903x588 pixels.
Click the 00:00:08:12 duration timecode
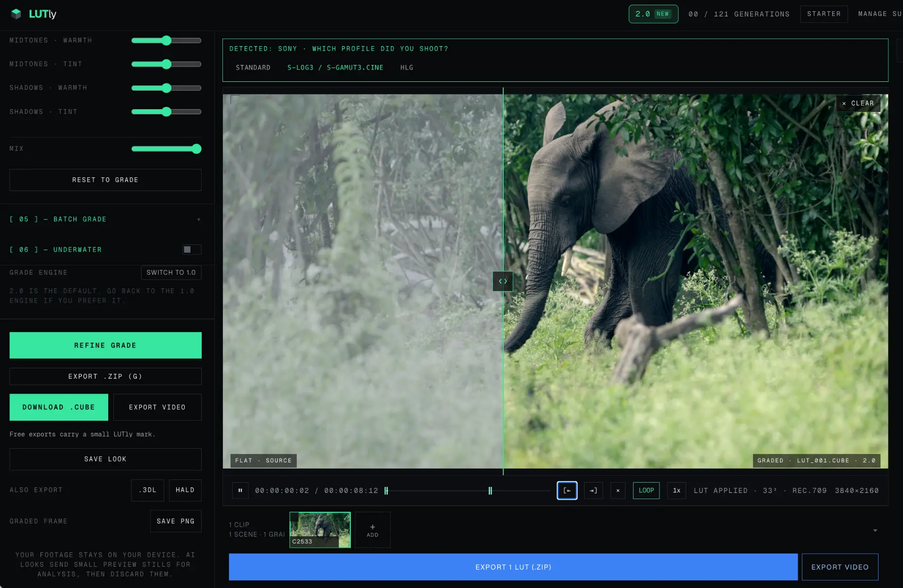point(351,491)
